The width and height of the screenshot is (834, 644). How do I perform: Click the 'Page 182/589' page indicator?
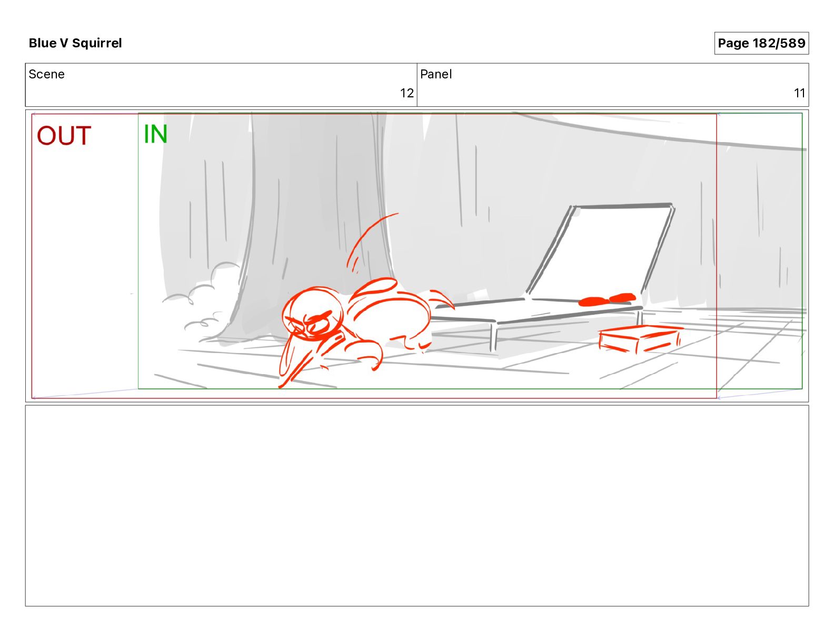761,43
